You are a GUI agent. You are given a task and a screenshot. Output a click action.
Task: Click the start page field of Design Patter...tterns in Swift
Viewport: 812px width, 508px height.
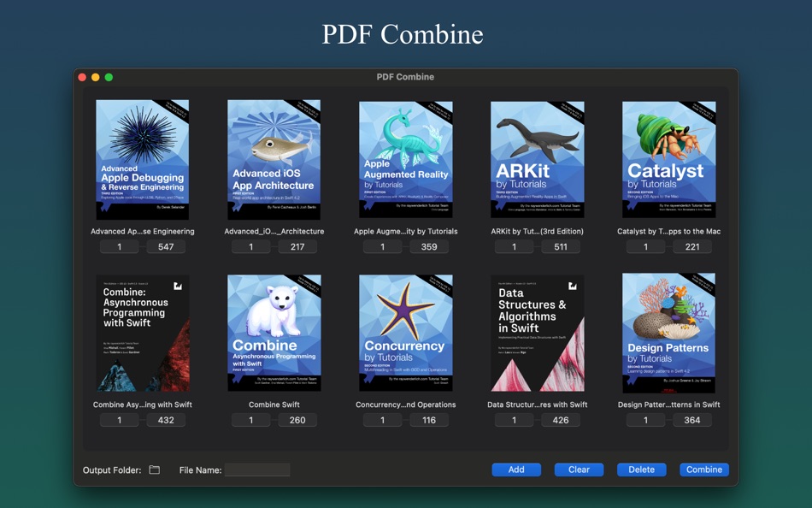point(645,420)
